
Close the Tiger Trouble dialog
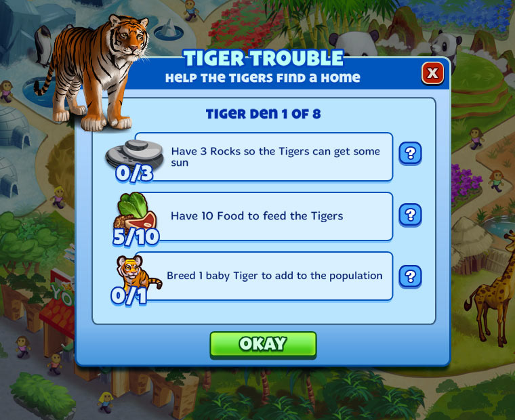pyautogui.click(x=432, y=73)
